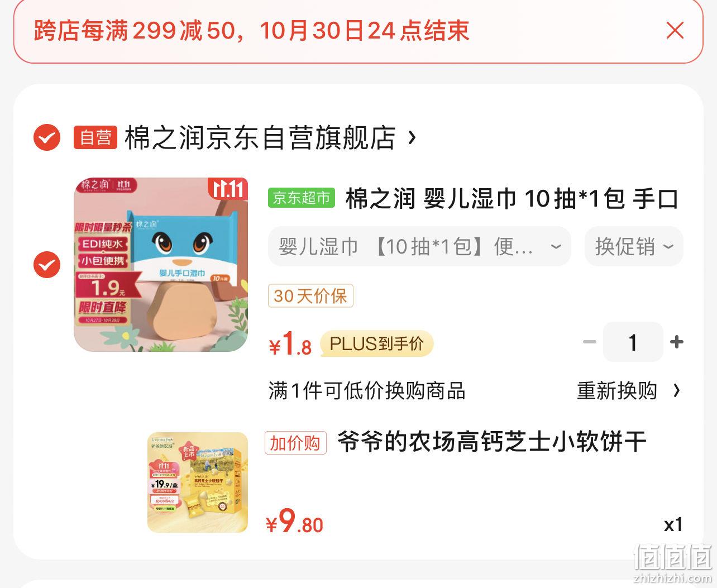Dismiss the 跨店每满299减50 promotion banner

pos(675,30)
